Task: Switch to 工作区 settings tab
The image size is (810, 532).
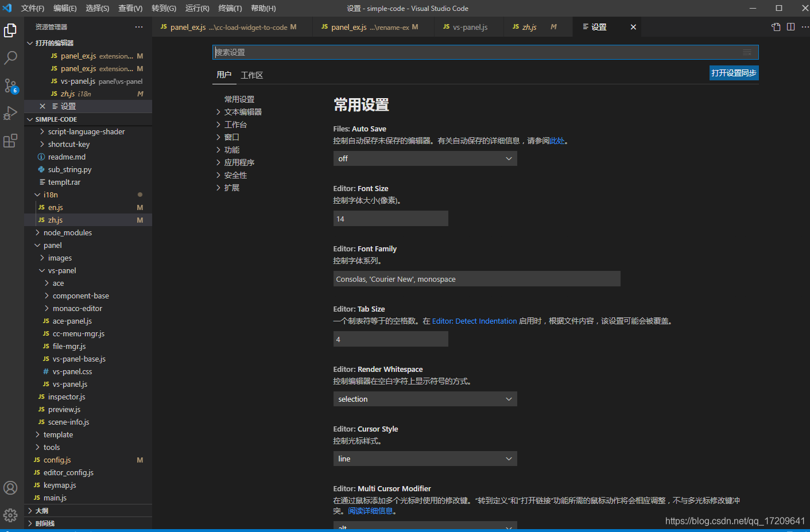Action: click(x=252, y=75)
